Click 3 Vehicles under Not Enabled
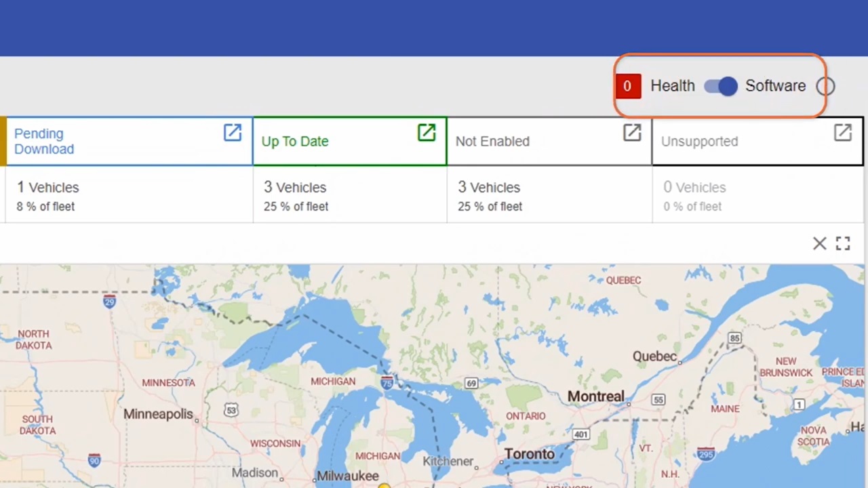Viewport: 868px width, 488px height. pos(489,188)
